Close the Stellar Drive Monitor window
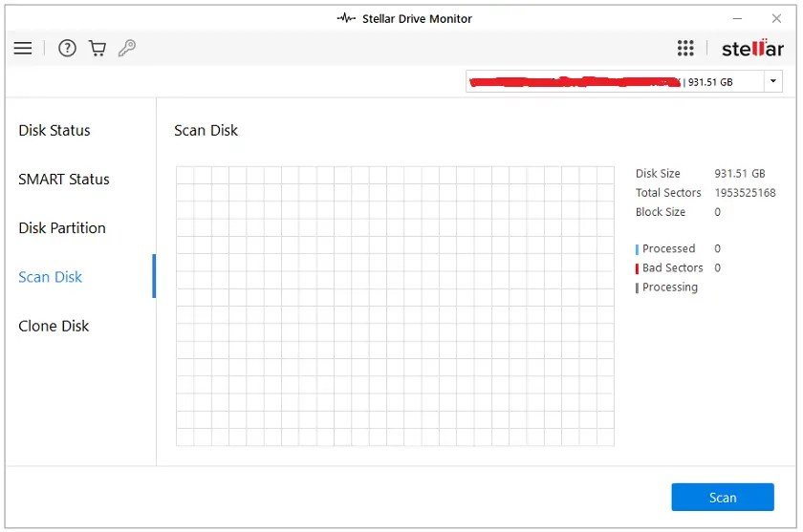This screenshot has height=532, width=803. [776, 18]
